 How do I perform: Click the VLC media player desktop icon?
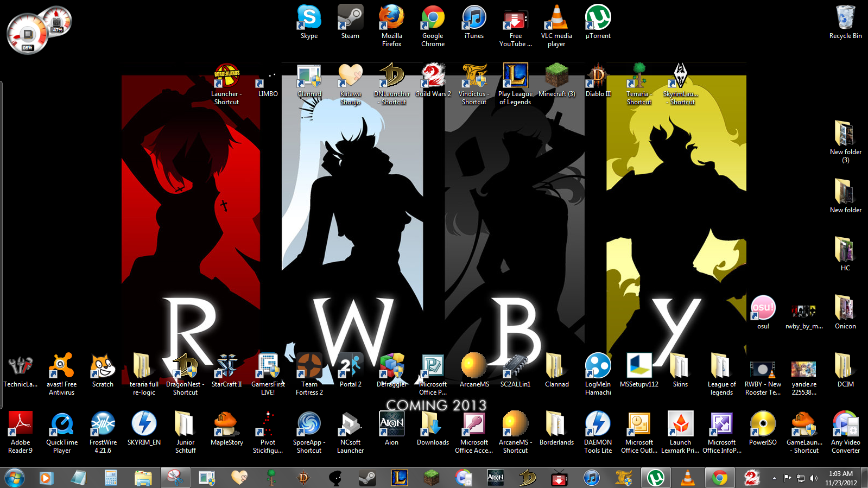[556, 26]
